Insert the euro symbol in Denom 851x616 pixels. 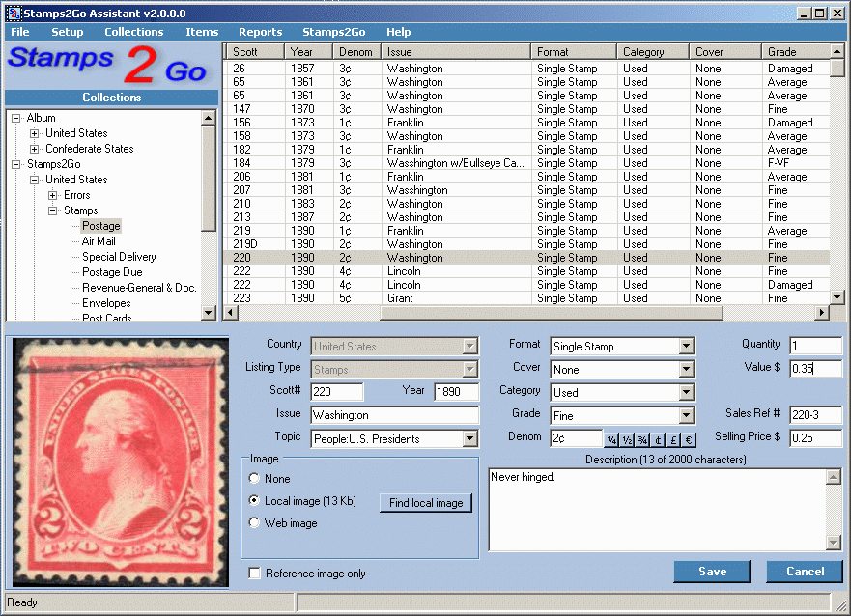(x=688, y=439)
